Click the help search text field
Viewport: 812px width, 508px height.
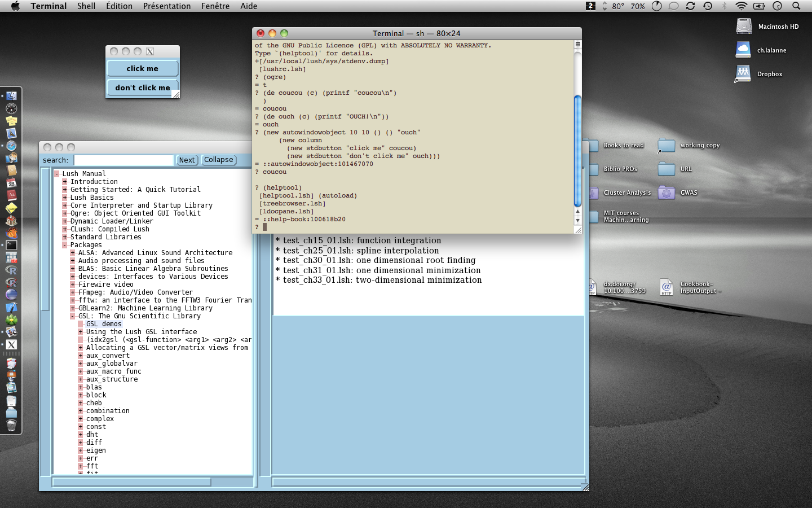[x=123, y=160]
